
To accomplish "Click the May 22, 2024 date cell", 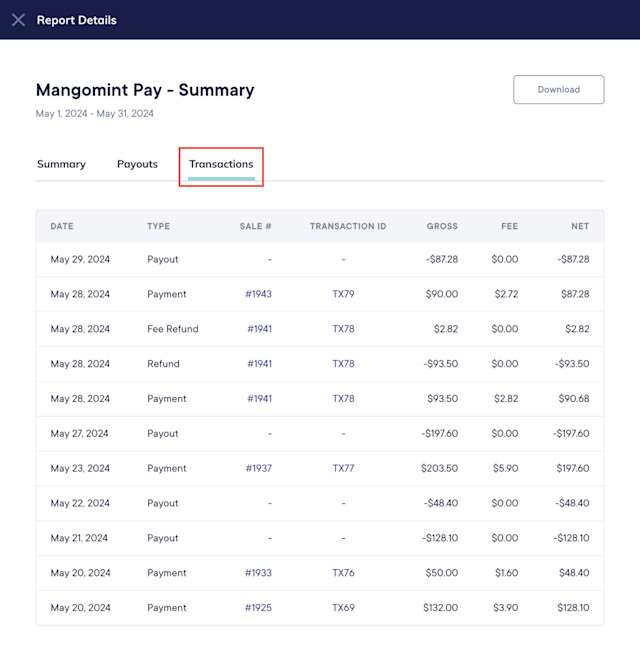I will pos(80,503).
